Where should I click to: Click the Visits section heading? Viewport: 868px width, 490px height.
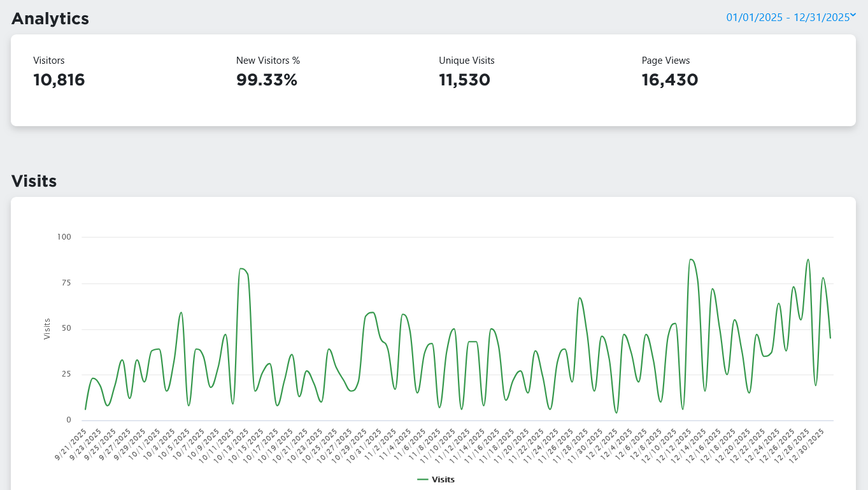pyautogui.click(x=34, y=182)
